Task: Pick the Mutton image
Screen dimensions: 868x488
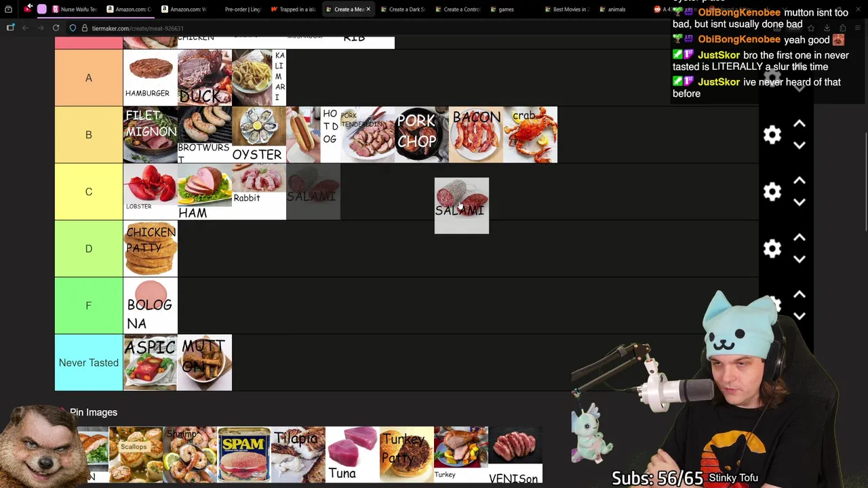Action: (x=205, y=363)
